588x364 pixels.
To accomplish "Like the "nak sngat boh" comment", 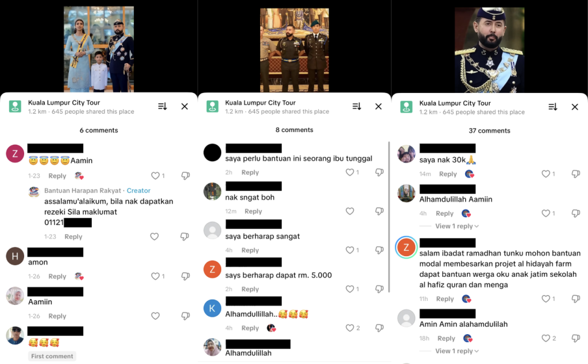I will [x=350, y=211].
